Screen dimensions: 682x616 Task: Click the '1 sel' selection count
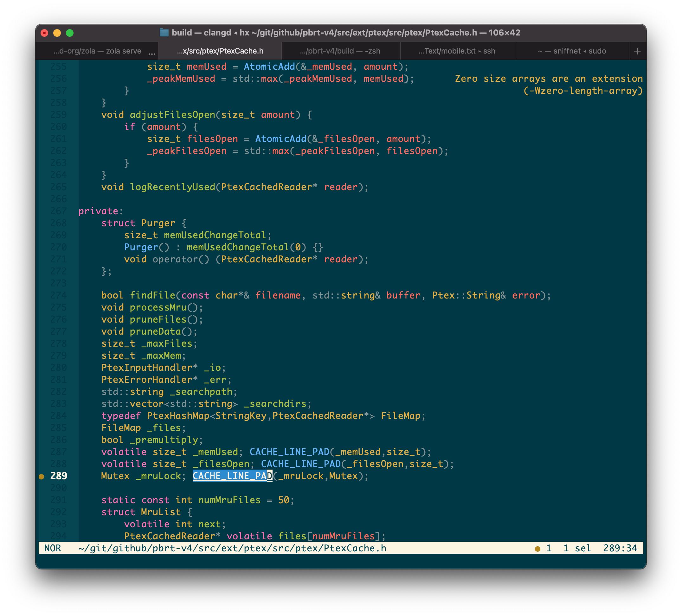pos(577,548)
